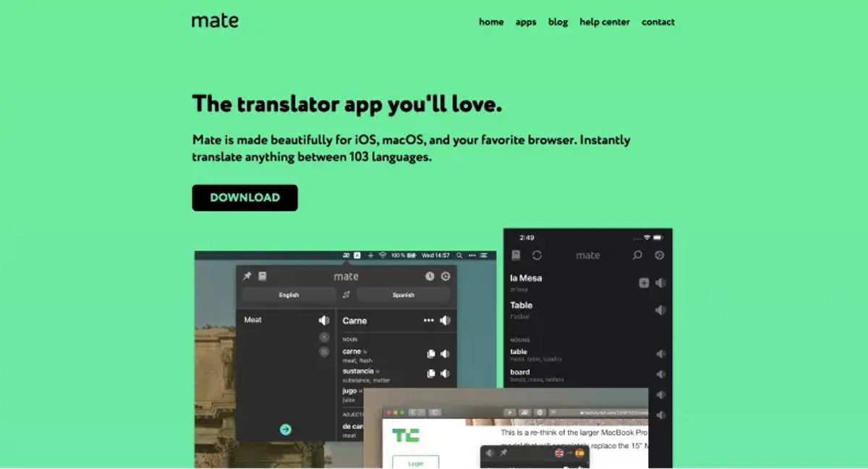The image size is (868, 469).
Task: Click Wed 14:57 clock in menu bar
Action: (436, 255)
